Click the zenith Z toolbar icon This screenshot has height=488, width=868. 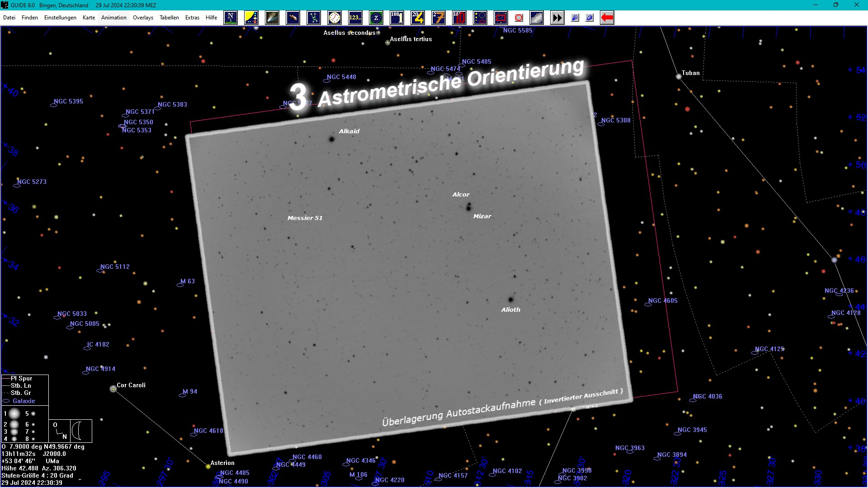(x=376, y=18)
